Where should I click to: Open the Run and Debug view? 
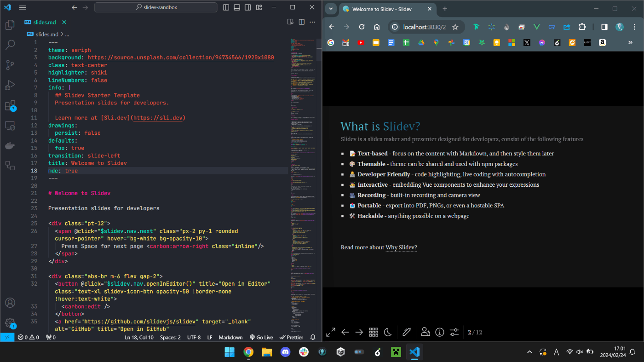coord(10,85)
